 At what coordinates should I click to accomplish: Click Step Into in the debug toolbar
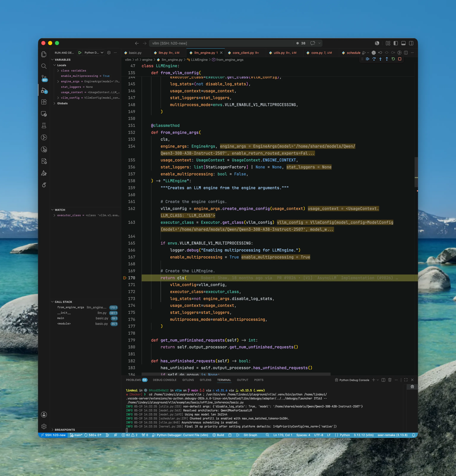(380, 59)
